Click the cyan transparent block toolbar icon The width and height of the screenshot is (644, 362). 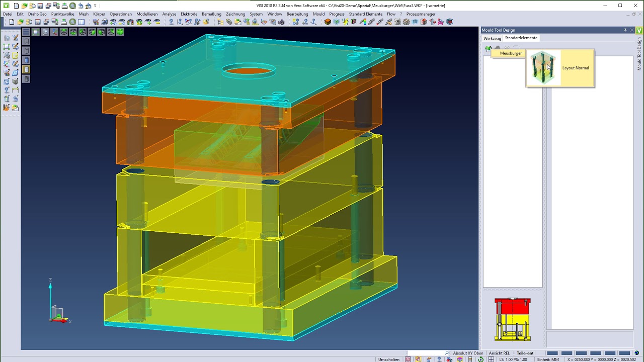click(x=336, y=22)
